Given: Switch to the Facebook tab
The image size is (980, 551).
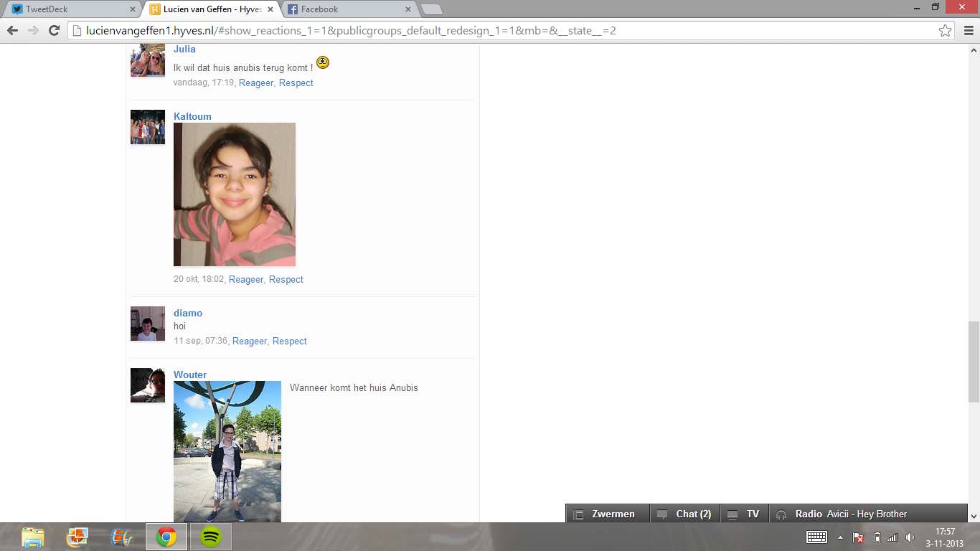Looking at the screenshot, I should tap(349, 9).
